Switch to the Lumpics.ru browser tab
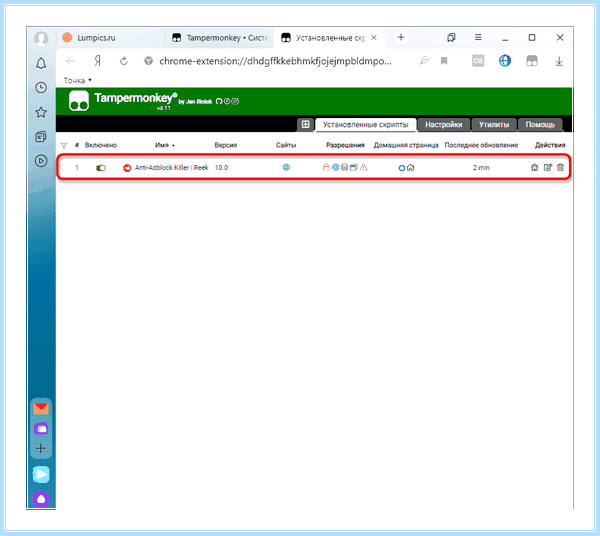This screenshot has width=600, height=536. 111,37
